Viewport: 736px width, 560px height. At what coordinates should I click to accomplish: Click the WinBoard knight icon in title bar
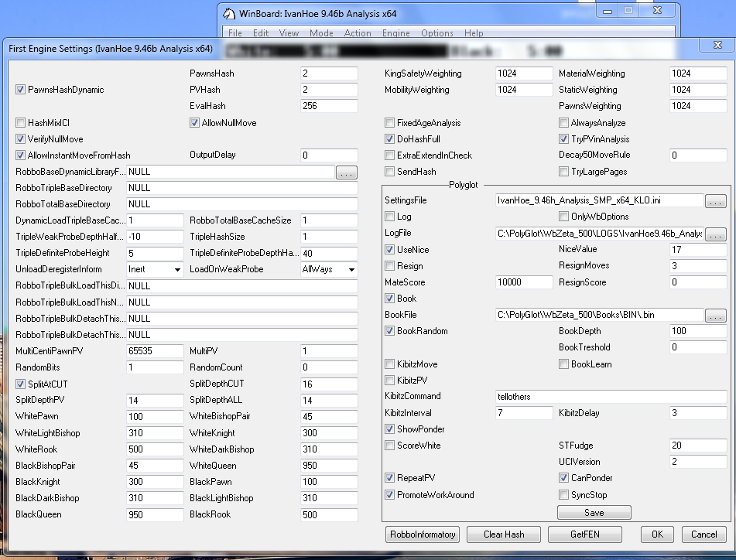(x=228, y=14)
